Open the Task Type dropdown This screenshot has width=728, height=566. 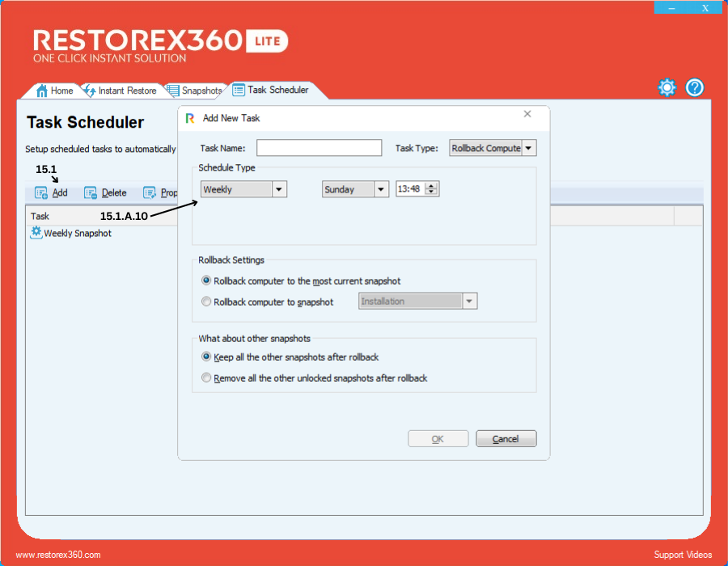pyautogui.click(x=528, y=148)
